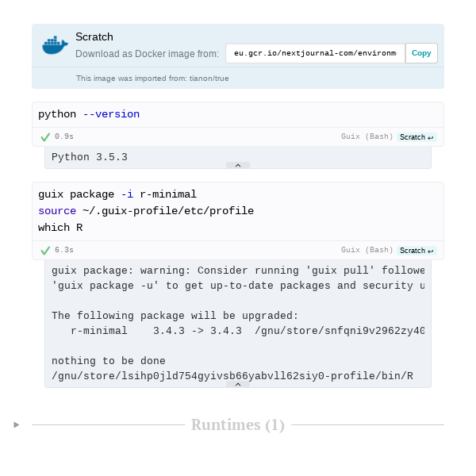
Task: Click the 'which R' code line
Action: tap(60, 228)
